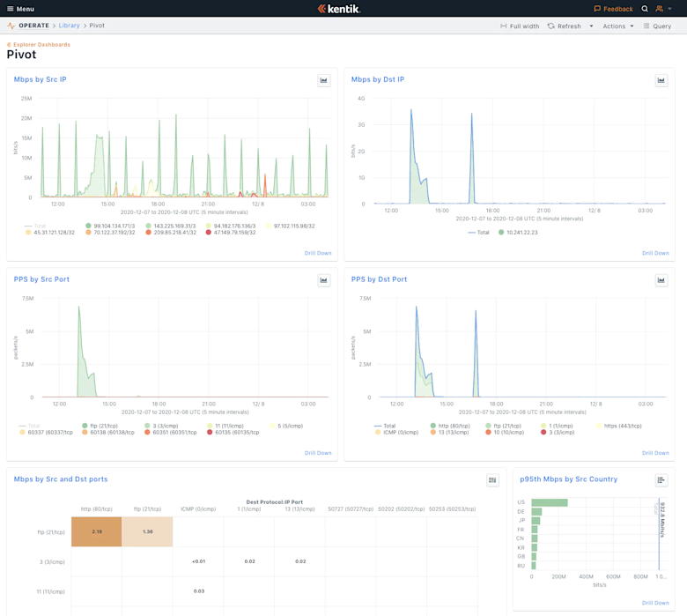Toggle 99.104.134.171 legend series
The image size is (687, 616).
pyautogui.click(x=110, y=226)
